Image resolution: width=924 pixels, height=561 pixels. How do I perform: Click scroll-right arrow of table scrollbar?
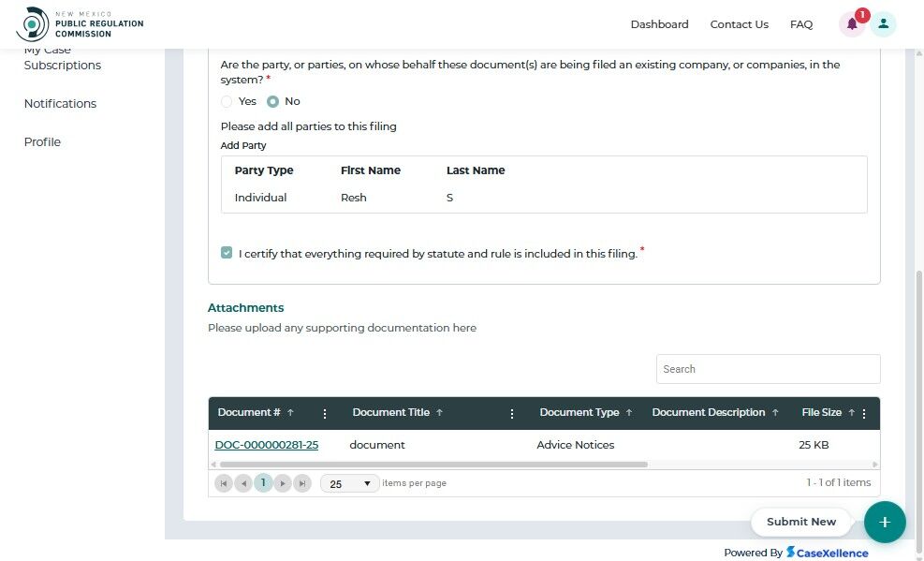875,465
